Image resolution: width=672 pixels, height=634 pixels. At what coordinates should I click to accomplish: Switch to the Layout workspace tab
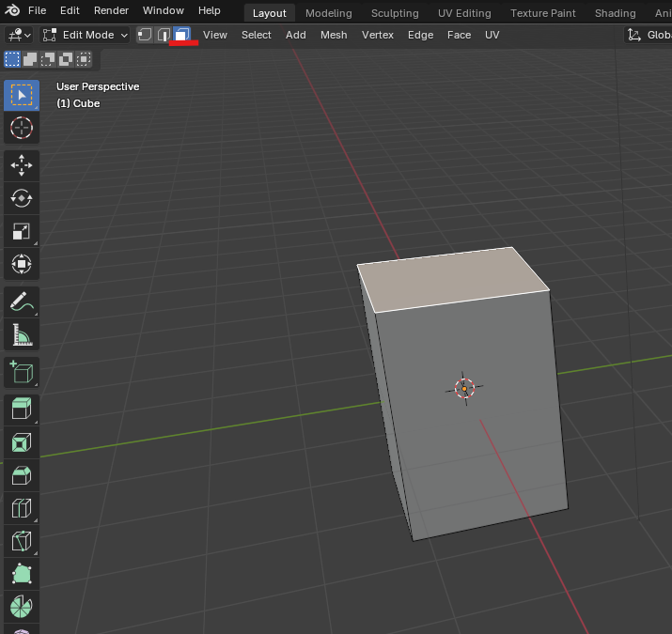(x=269, y=13)
